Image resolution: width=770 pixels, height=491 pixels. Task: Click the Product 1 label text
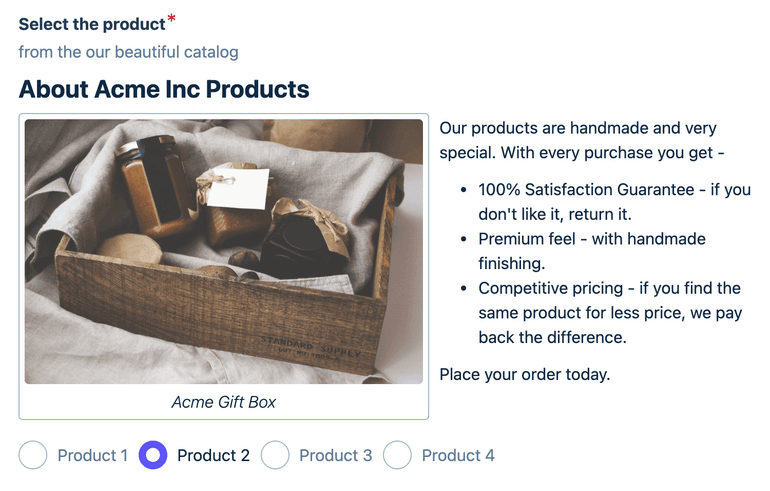[92, 455]
